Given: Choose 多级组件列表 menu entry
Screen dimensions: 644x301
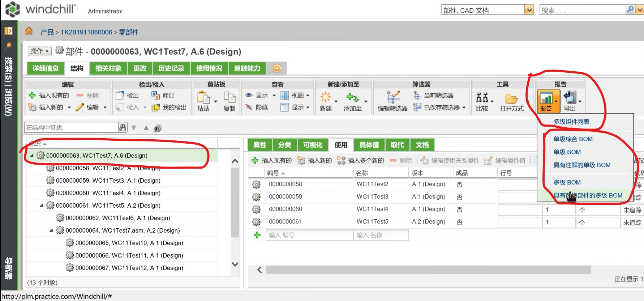Looking at the screenshot, I should tap(571, 122).
